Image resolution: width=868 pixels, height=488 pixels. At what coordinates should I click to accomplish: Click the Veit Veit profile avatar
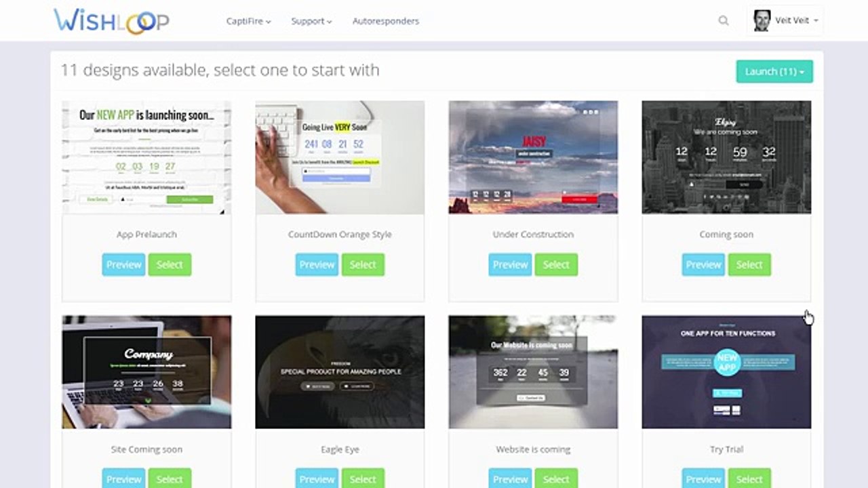[762, 20]
